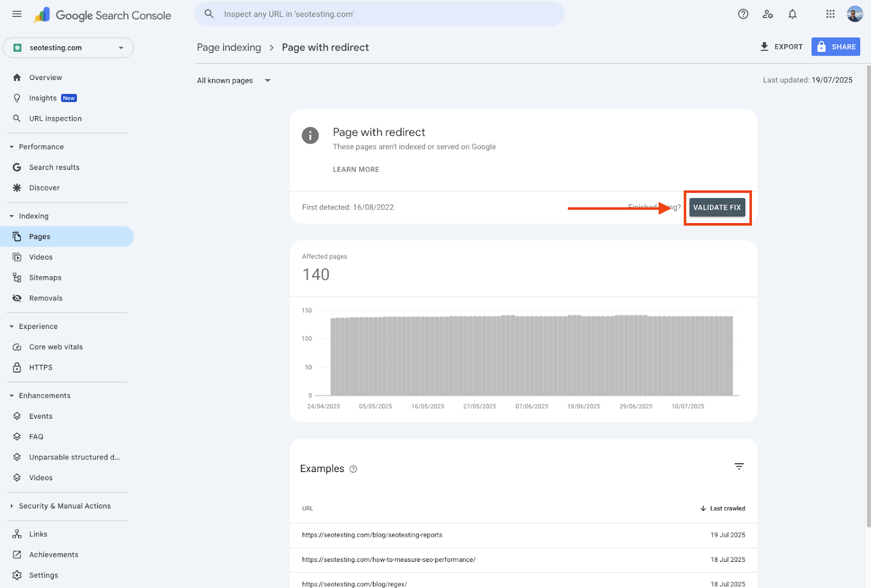
Task: Open the help question mark icon
Action: [x=743, y=14]
